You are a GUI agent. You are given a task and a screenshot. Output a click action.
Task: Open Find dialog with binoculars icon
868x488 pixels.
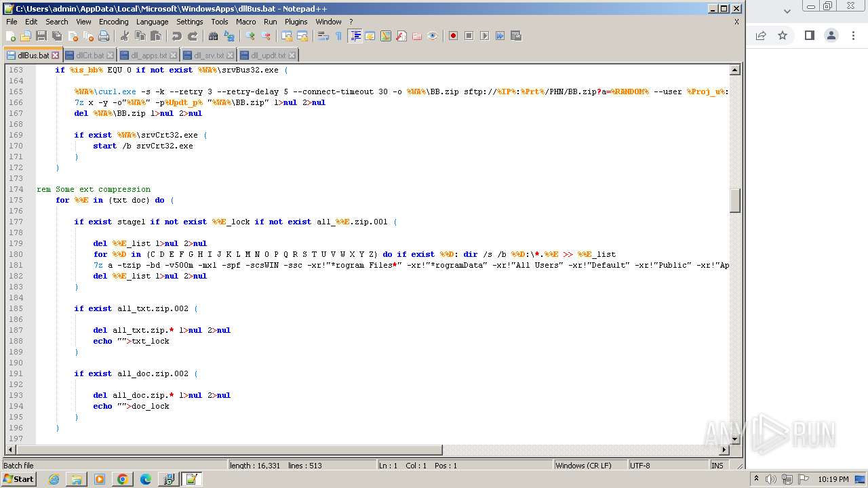214,36
